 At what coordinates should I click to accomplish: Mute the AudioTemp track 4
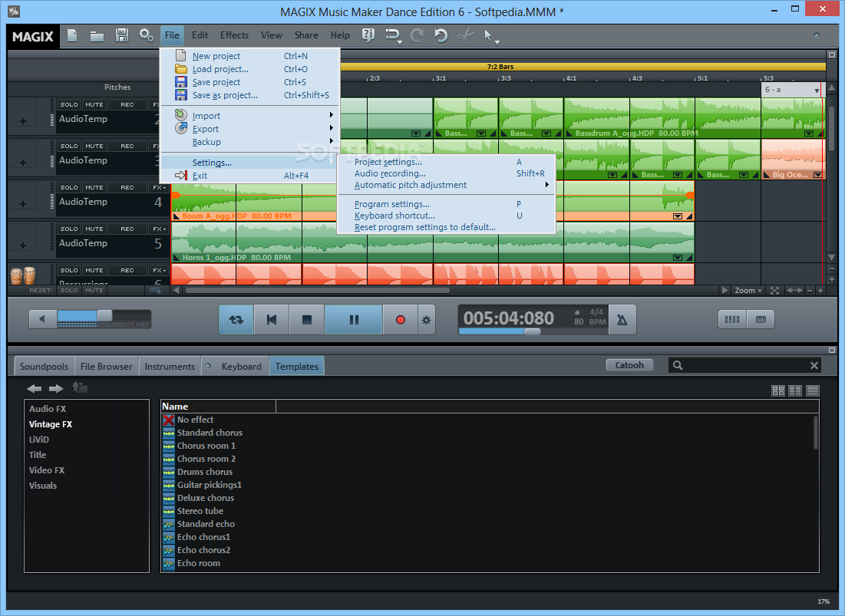point(94,187)
